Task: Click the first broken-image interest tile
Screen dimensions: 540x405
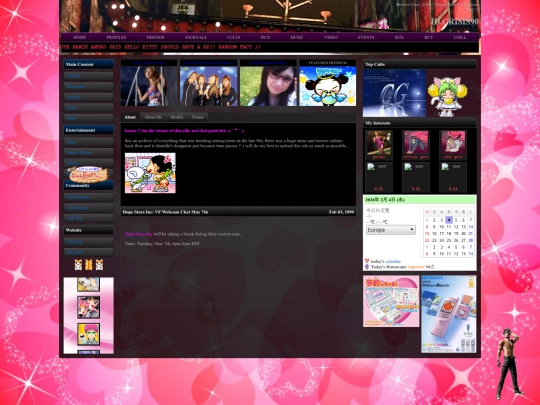Action: pyautogui.click(x=378, y=177)
